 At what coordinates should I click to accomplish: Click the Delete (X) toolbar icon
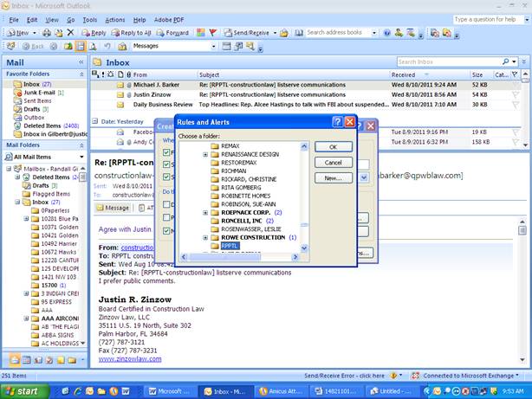coord(70,33)
